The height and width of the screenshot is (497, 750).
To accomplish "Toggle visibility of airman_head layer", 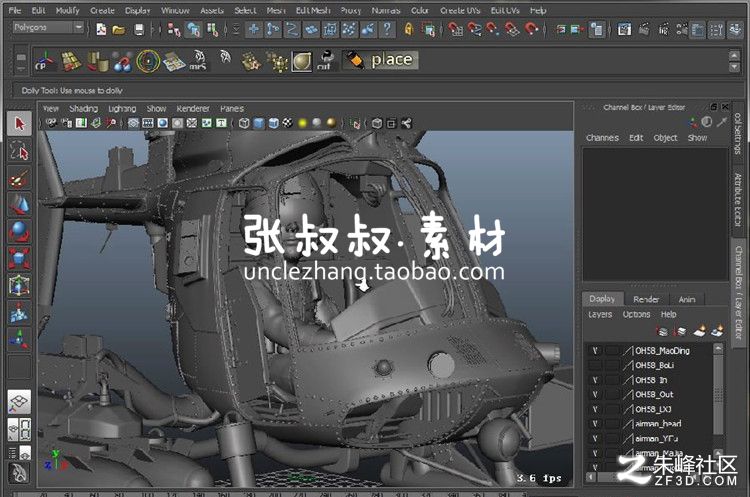I will tap(595, 424).
